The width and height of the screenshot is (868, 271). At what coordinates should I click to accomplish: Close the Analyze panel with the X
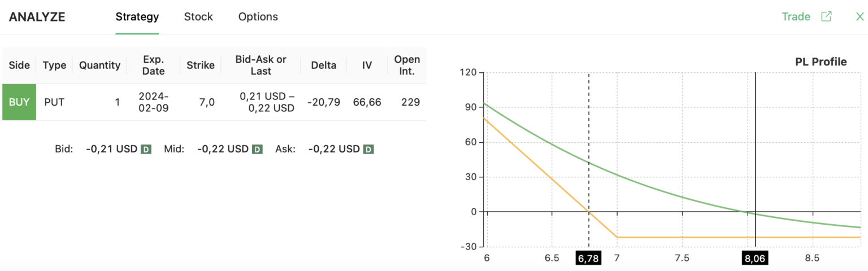[x=860, y=16]
